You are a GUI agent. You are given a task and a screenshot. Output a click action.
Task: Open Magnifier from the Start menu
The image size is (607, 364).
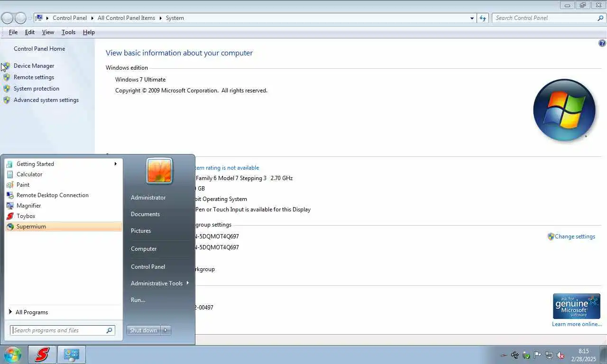pos(63,206)
